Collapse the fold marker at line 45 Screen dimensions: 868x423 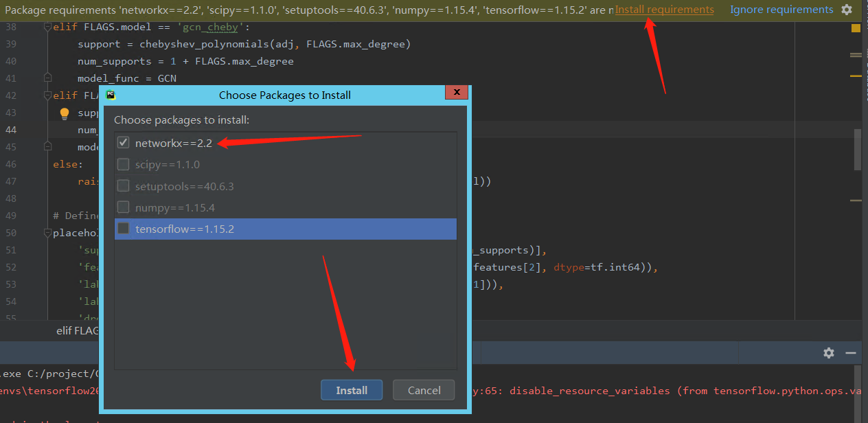point(47,147)
